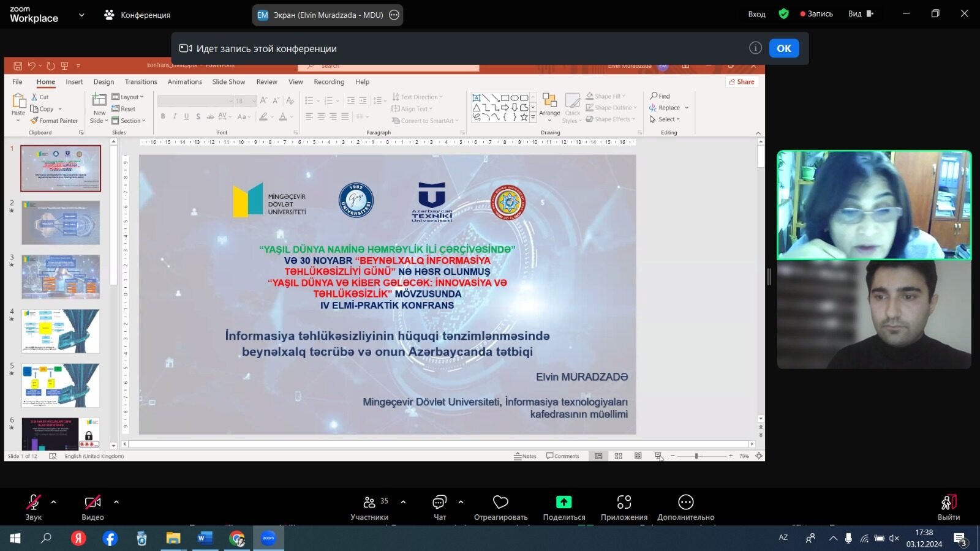Open the Zoom Chat panel
This screenshot has width=980, height=551.
[439, 503]
